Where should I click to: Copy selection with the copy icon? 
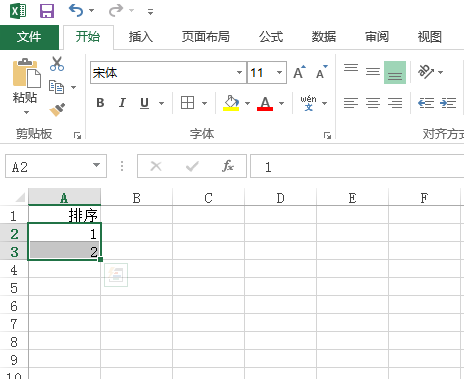point(56,87)
